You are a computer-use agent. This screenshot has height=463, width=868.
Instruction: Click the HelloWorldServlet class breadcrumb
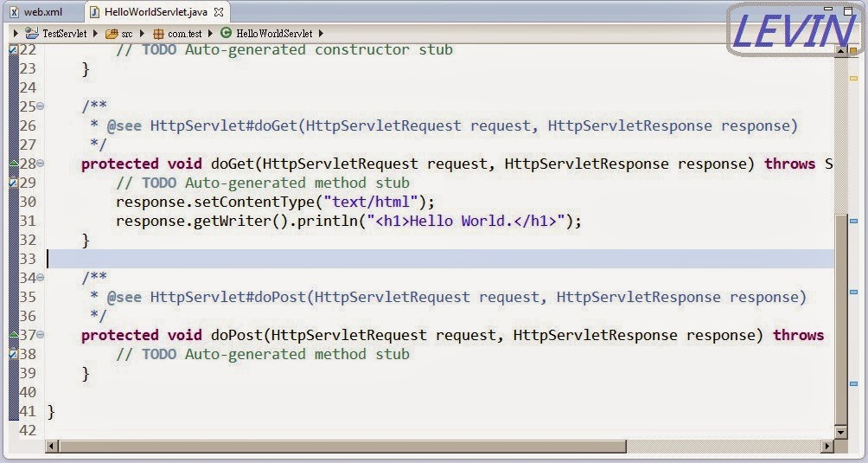pos(274,34)
